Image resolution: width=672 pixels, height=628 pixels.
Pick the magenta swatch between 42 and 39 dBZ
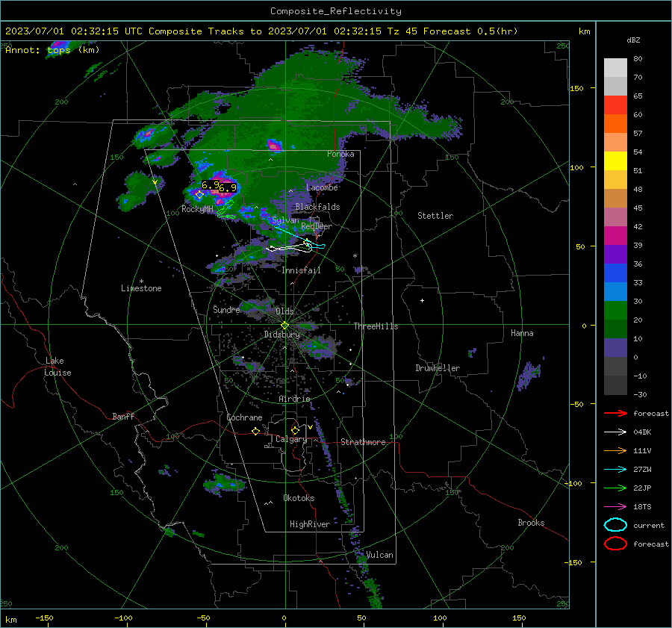(x=615, y=236)
